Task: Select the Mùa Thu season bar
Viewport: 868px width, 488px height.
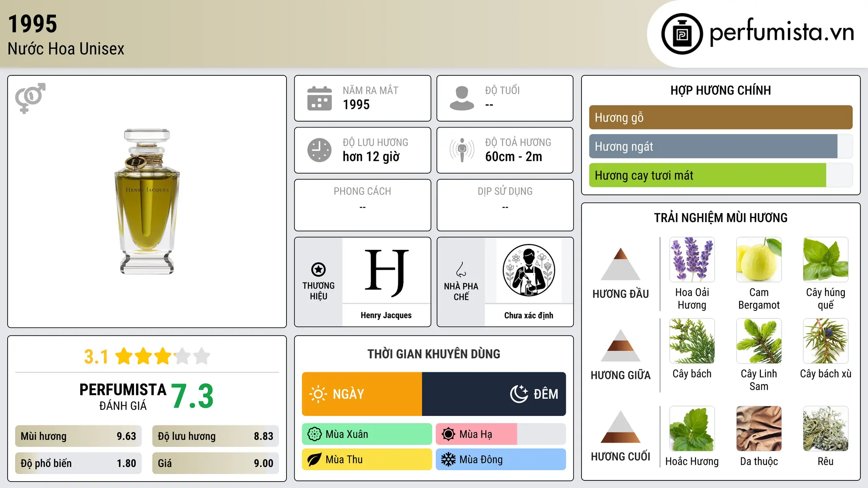Action: tap(367, 460)
